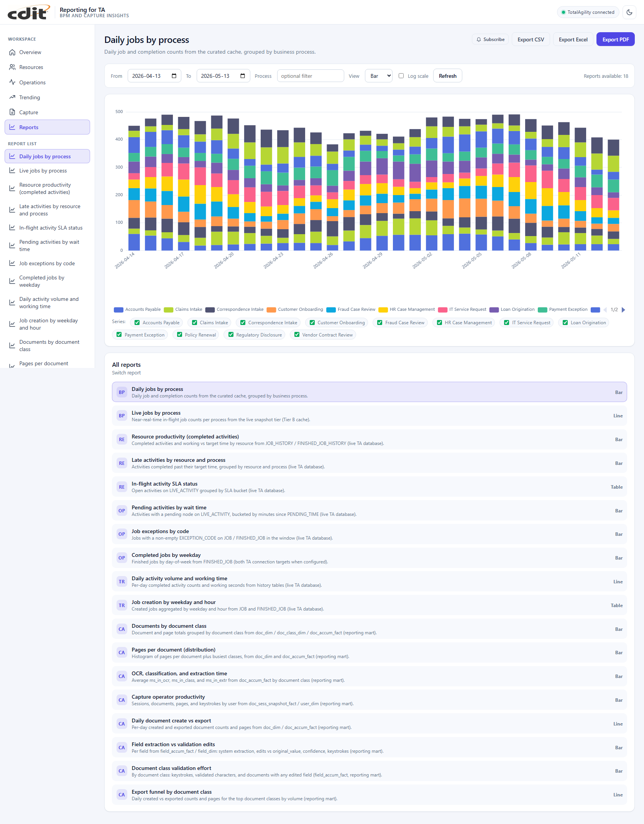Open the View chart type dropdown
This screenshot has width=644, height=824.
[x=379, y=76]
